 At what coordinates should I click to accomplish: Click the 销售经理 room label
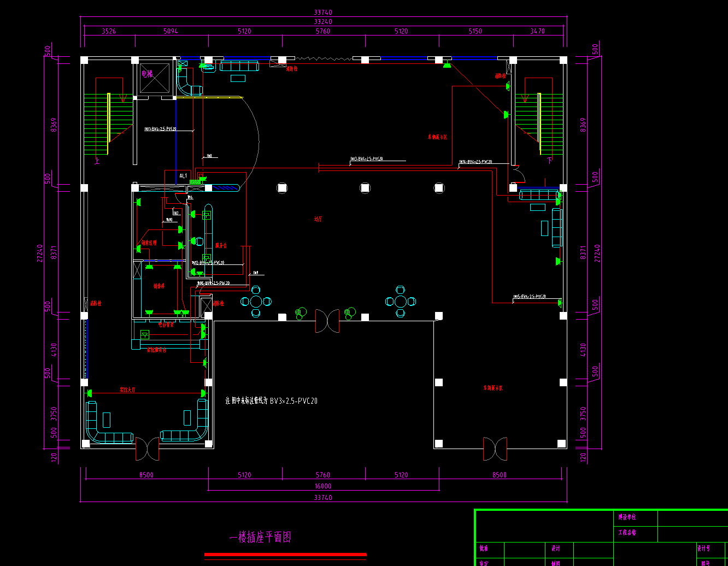(149, 243)
